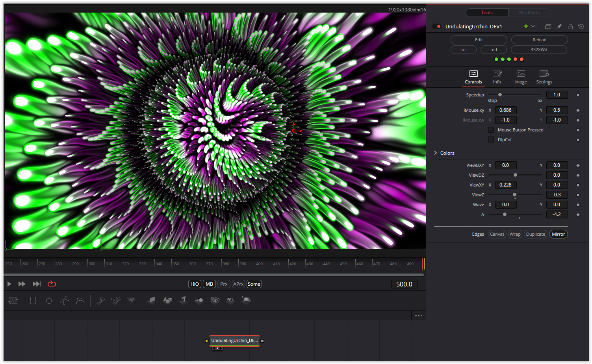Toggle the HiQ high quality button
Viewport: 592px width, 364px height.
pyautogui.click(x=195, y=284)
